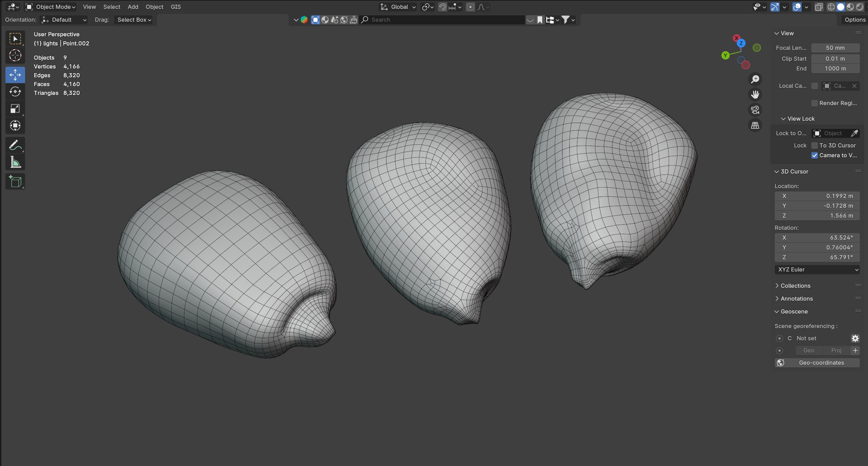Uncheck Camera to View checkbox
The image size is (868, 466).
[814, 155]
